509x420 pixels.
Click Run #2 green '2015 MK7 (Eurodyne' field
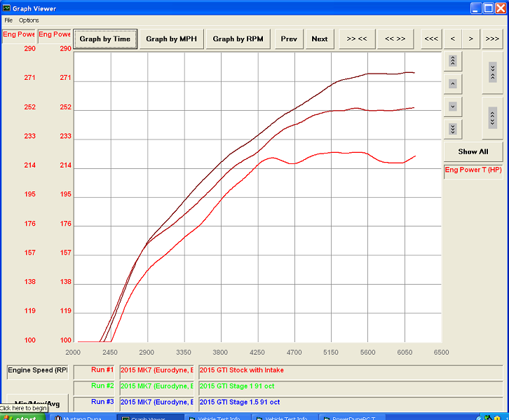[157, 388]
